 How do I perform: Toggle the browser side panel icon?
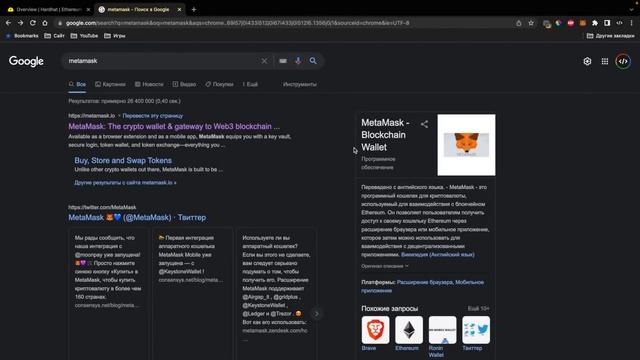click(607, 23)
